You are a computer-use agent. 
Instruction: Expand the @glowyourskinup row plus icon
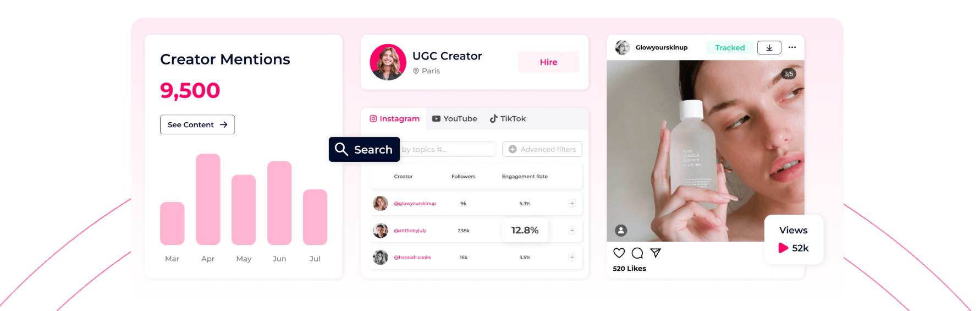point(572,204)
